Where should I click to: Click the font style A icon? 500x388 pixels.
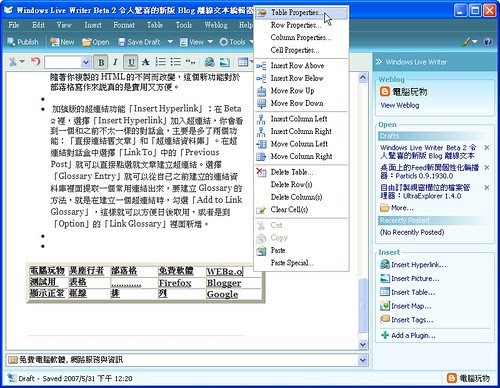[x=145, y=62]
